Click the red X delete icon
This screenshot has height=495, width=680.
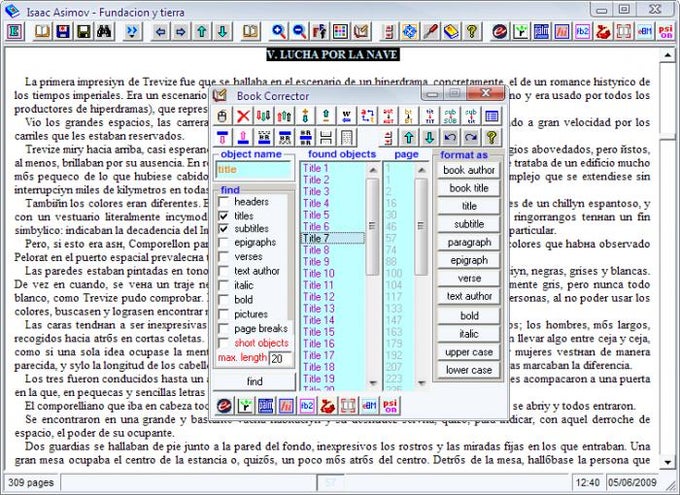click(x=243, y=116)
